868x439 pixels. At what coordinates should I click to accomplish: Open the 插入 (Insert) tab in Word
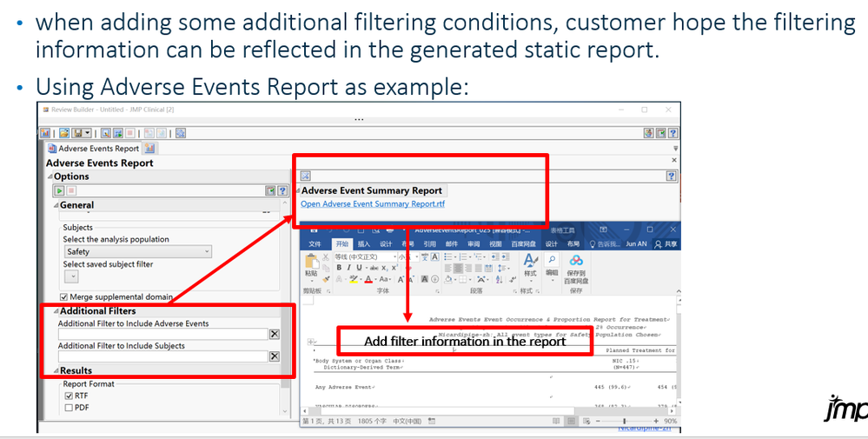pyautogui.click(x=364, y=244)
